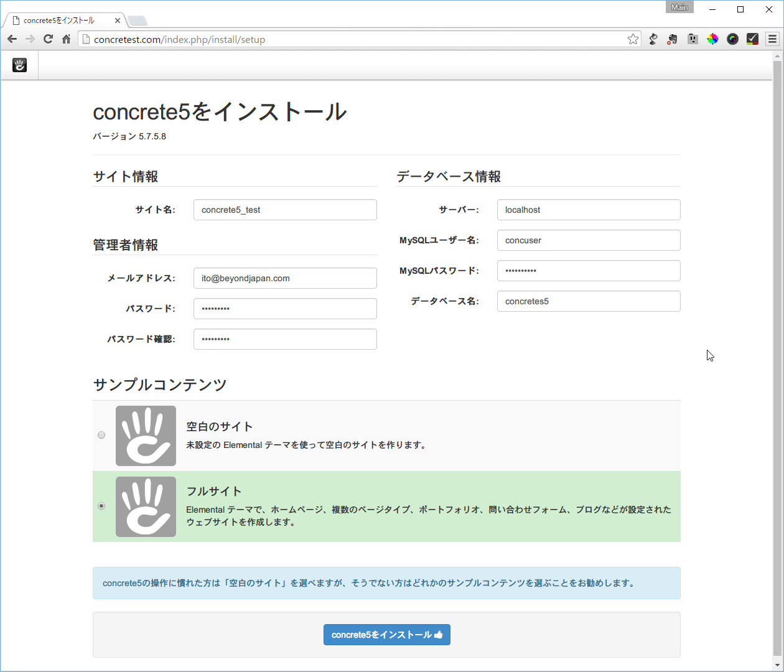Select the 空白のサイト radio button
784x672 pixels.
[101, 435]
